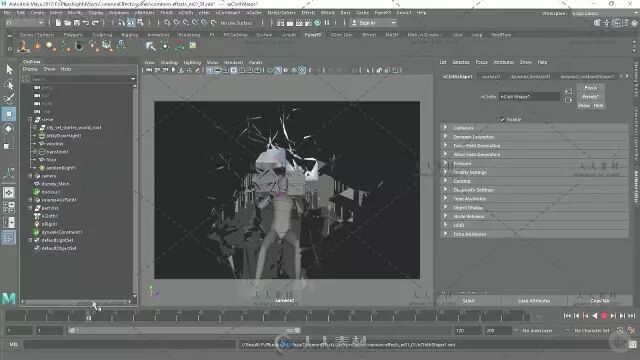
Task: Click the Outliner layout icon in the toolbox
Action: (x=9, y=238)
